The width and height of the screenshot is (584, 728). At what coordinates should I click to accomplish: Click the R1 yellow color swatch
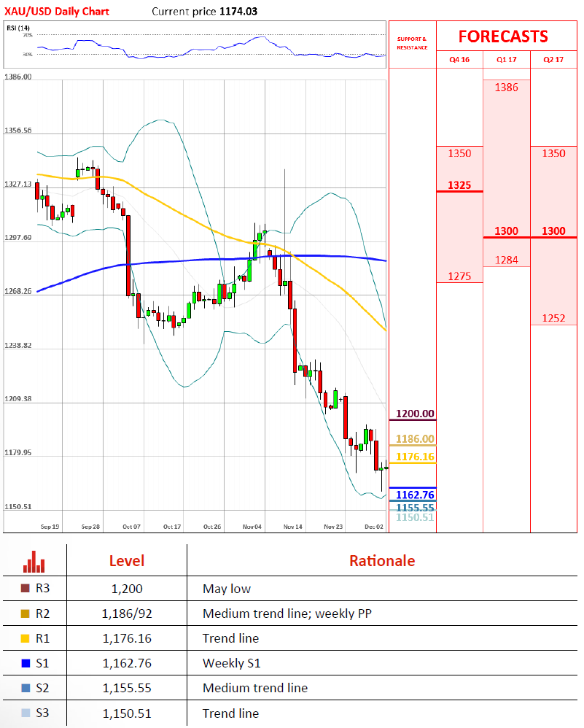pos(26,638)
